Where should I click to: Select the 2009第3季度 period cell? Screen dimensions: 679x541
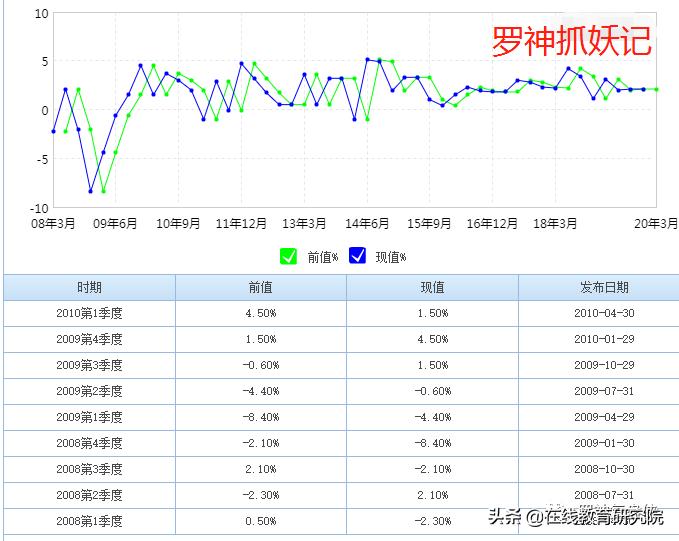coord(89,365)
